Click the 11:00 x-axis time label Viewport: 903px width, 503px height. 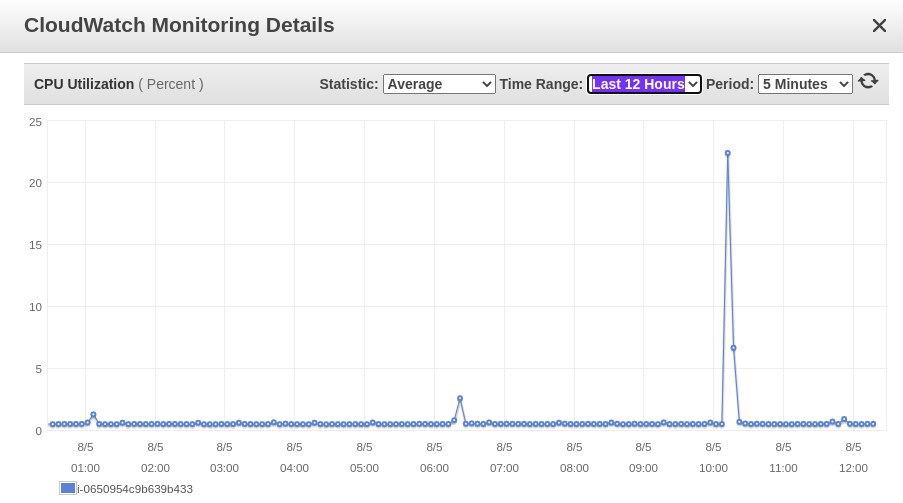click(x=783, y=468)
